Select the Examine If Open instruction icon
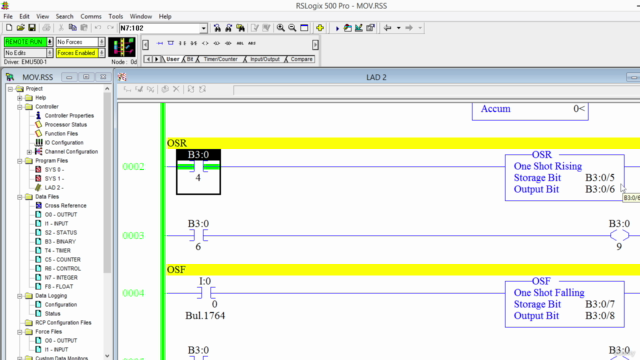This screenshot has width=640, height=360. pos(194,43)
